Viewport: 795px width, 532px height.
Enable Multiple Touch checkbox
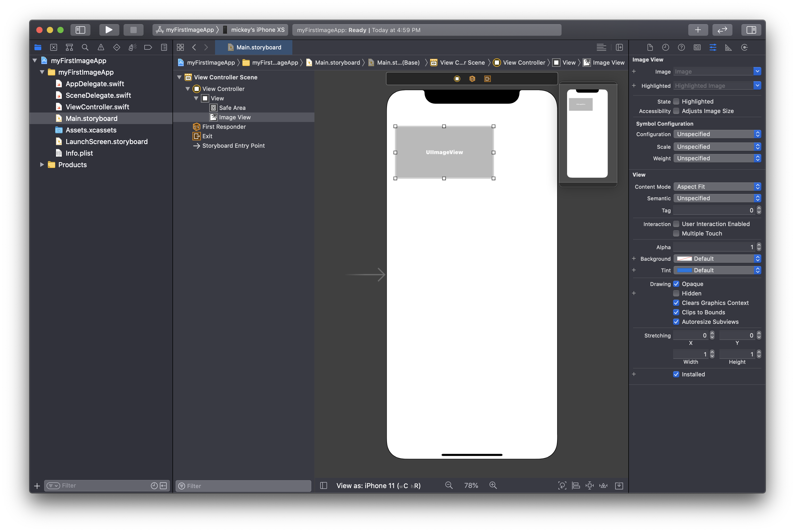(676, 233)
